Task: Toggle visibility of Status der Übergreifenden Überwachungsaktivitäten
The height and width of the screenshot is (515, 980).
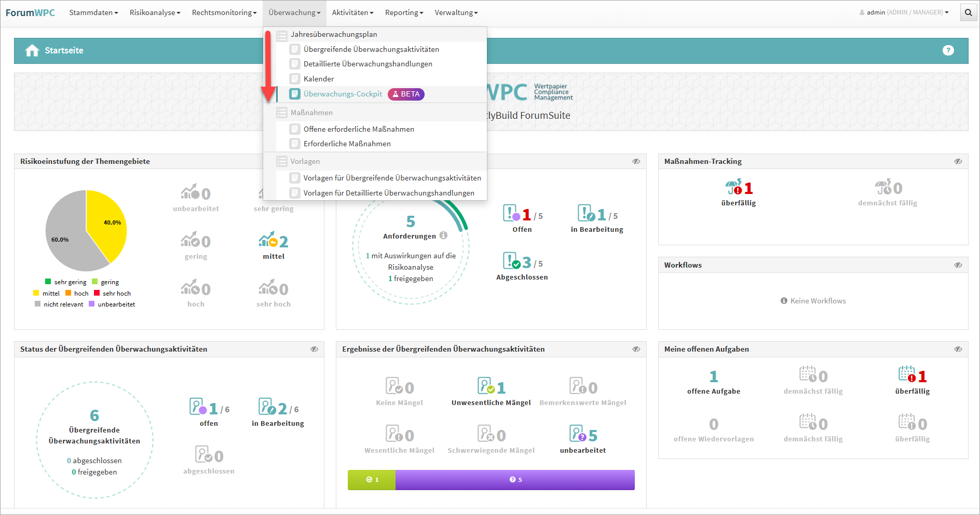Action: click(314, 349)
